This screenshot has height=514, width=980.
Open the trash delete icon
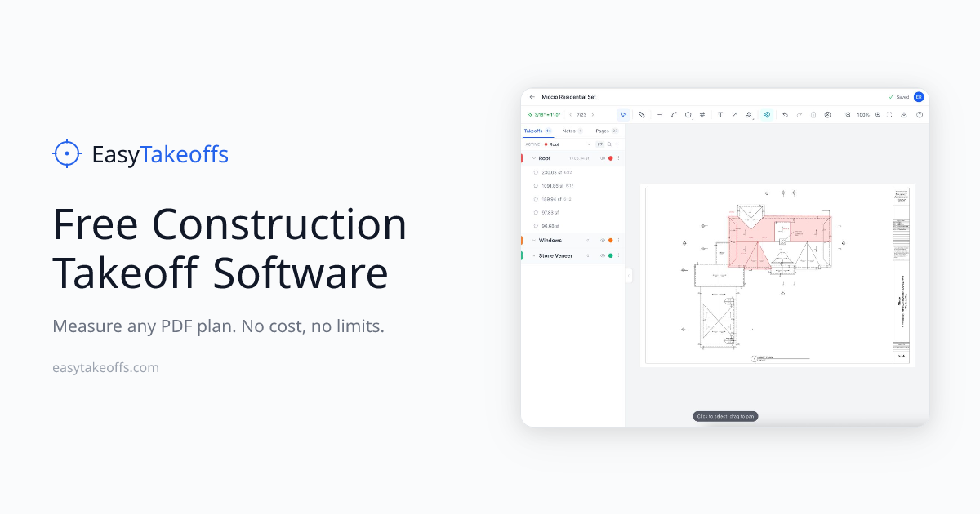pyautogui.click(x=813, y=114)
